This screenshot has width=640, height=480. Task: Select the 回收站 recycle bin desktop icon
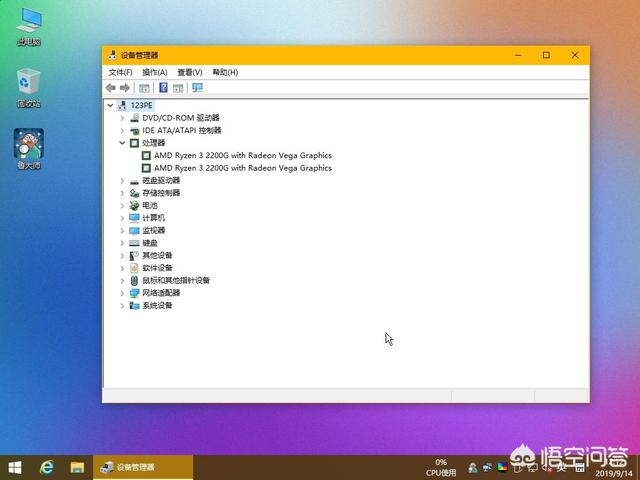[29, 88]
